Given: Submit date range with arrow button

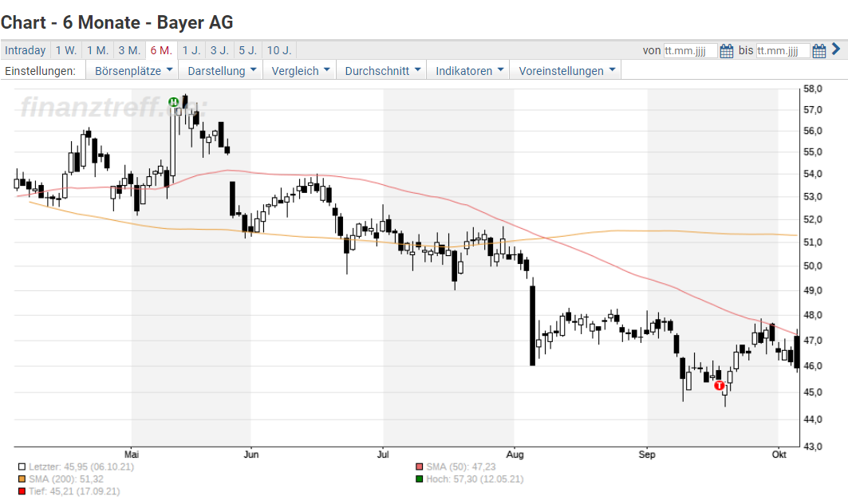Looking at the screenshot, I should pyautogui.click(x=836, y=49).
